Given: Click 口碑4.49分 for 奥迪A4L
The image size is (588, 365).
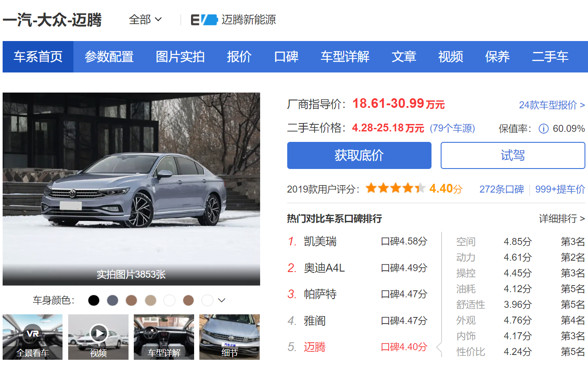Looking at the screenshot, I should tap(404, 268).
